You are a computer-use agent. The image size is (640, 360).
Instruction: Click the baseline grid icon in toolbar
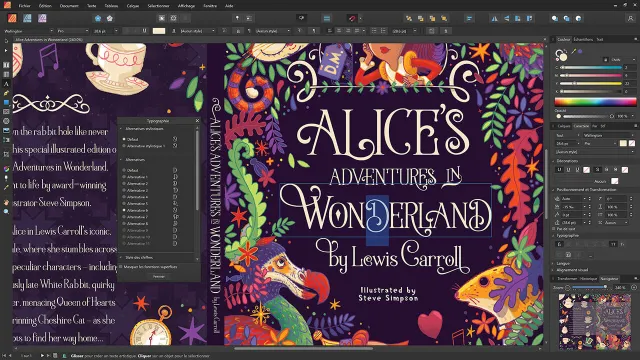(327, 18)
